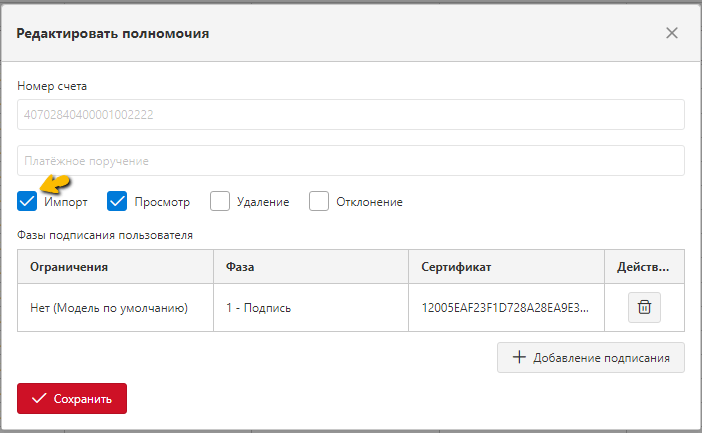The width and height of the screenshot is (702, 433).
Task: Save changes with the Сохранить button
Action: tap(72, 398)
